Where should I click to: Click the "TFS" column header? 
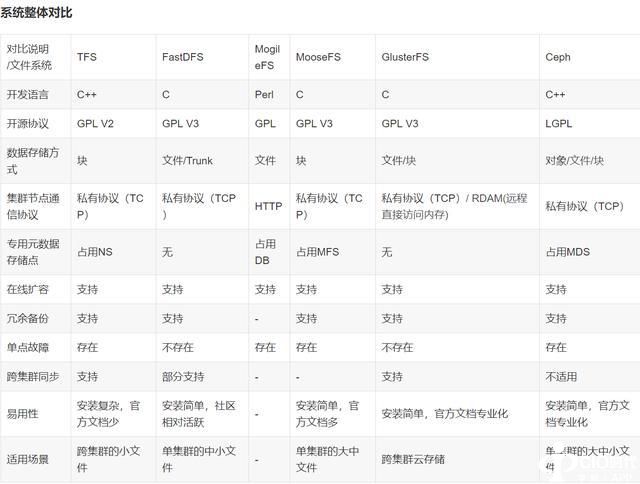pyautogui.click(x=87, y=57)
